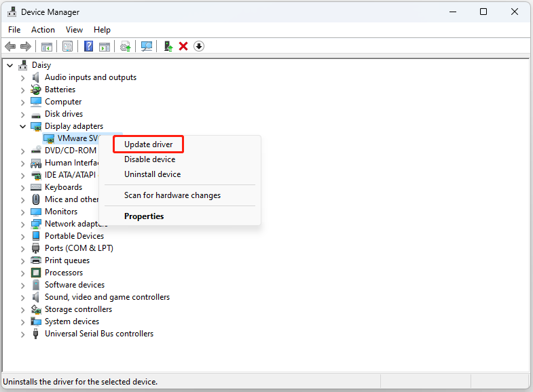
Task: Select the Portable Devices label
Action: click(74, 236)
